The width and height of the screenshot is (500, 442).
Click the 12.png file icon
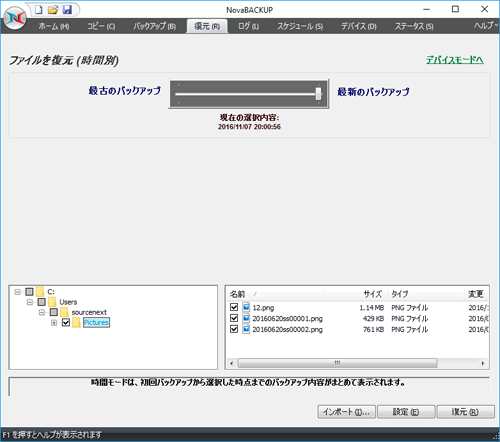246,307
